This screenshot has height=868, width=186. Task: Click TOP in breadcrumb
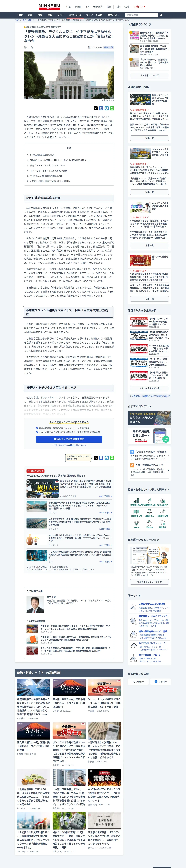pyautogui.click(x=17, y=20)
